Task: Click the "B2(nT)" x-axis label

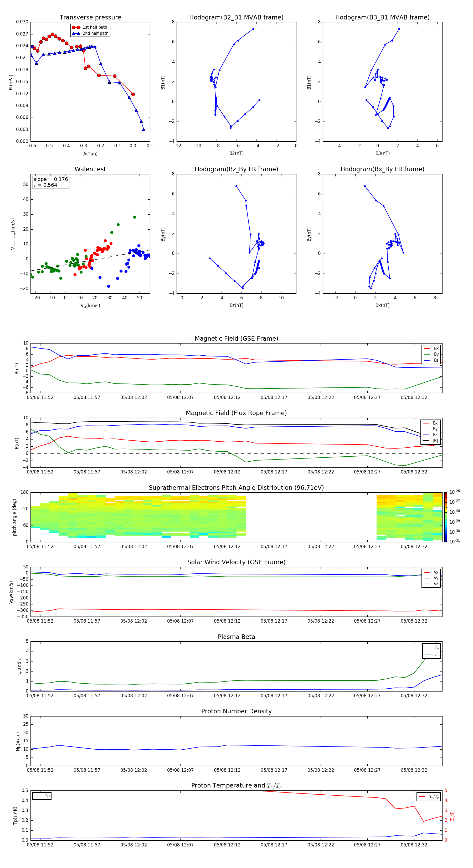Action: [236, 153]
